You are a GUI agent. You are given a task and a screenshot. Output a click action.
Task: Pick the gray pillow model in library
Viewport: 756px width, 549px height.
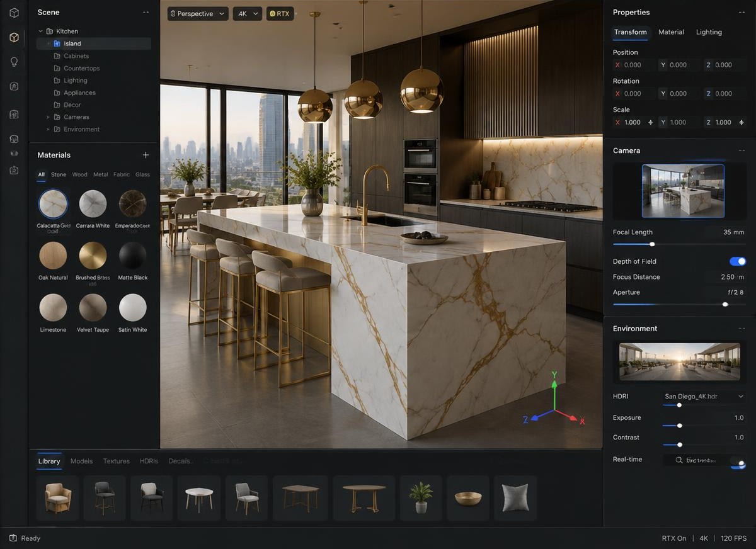(x=515, y=497)
